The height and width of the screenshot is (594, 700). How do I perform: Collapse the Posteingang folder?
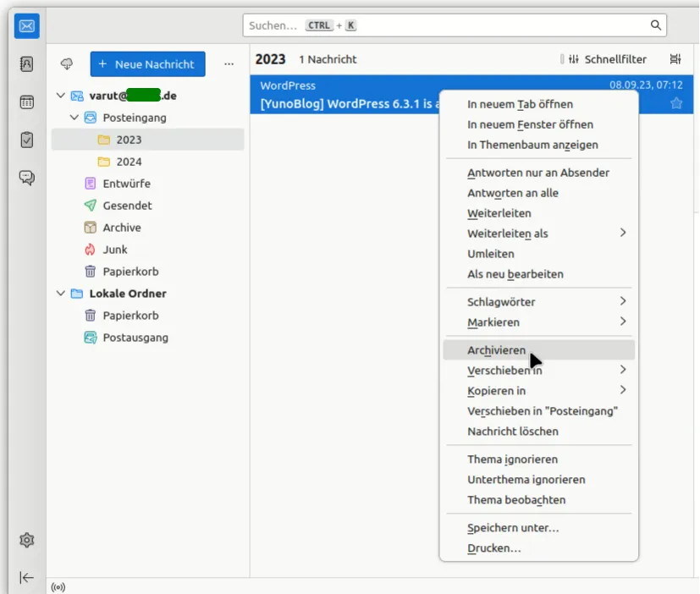pyautogui.click(x=75, y=118)
